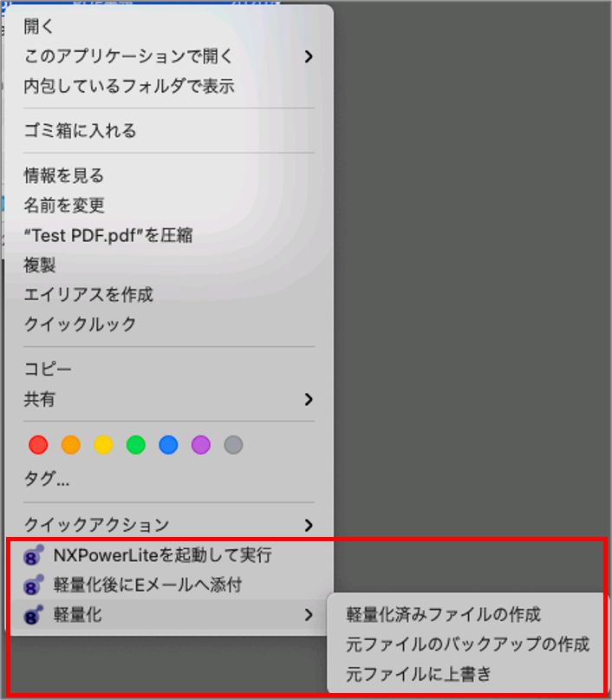Apply the purple tag color

(x=201, y=445)
